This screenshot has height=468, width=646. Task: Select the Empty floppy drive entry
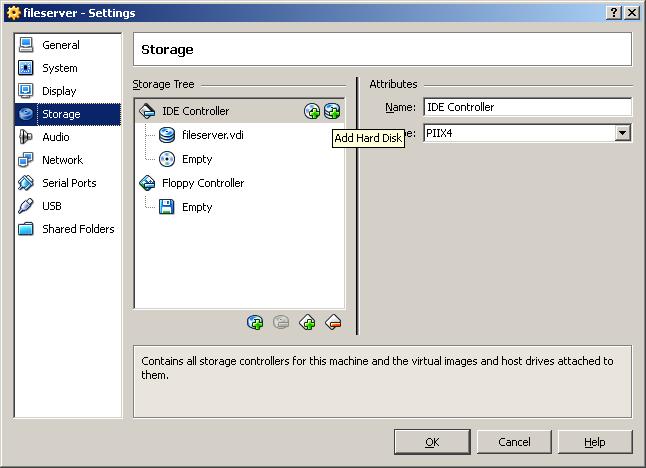[240, 207]
